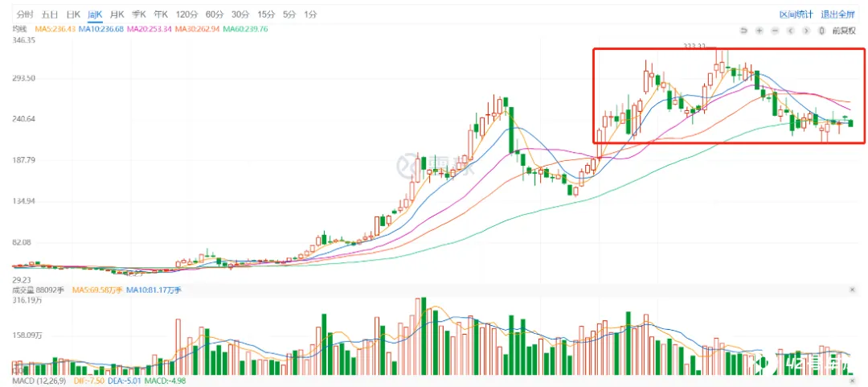Viewport: 868px width, 387px height.
Task: Close the MACD panel with its x button
Action: pyautogui.click(x=853, y=381)
